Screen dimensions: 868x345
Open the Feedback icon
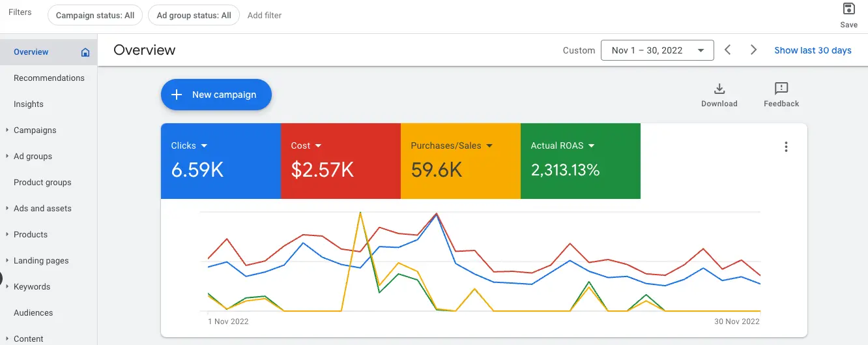[x=781, y=89]
